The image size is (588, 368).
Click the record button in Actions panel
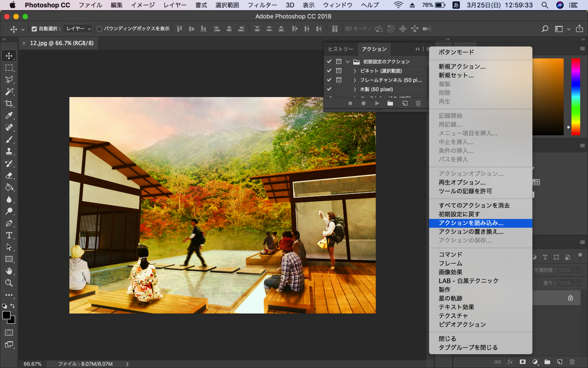[364, 103]
